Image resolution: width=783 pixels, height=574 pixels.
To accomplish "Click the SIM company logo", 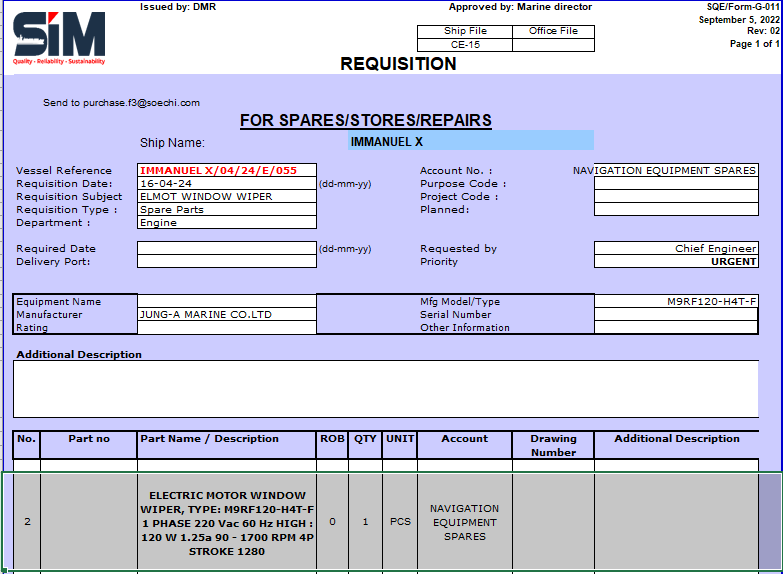I will [59, 37].
